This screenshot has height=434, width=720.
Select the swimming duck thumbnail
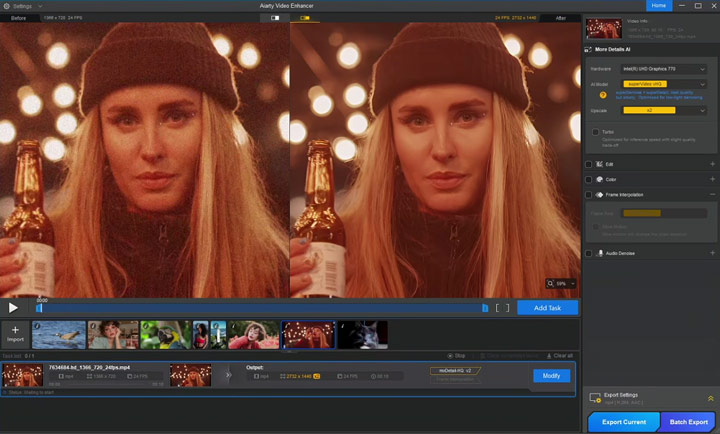59,335
